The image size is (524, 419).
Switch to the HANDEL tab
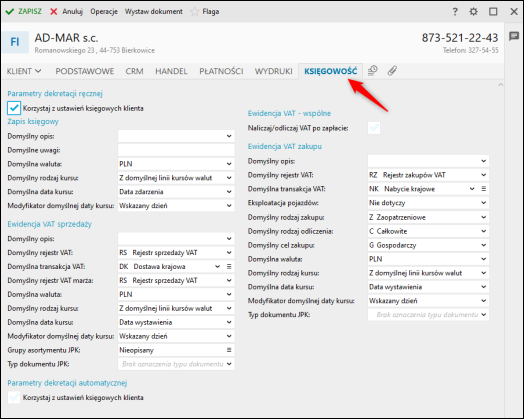(x=171, y=71)
